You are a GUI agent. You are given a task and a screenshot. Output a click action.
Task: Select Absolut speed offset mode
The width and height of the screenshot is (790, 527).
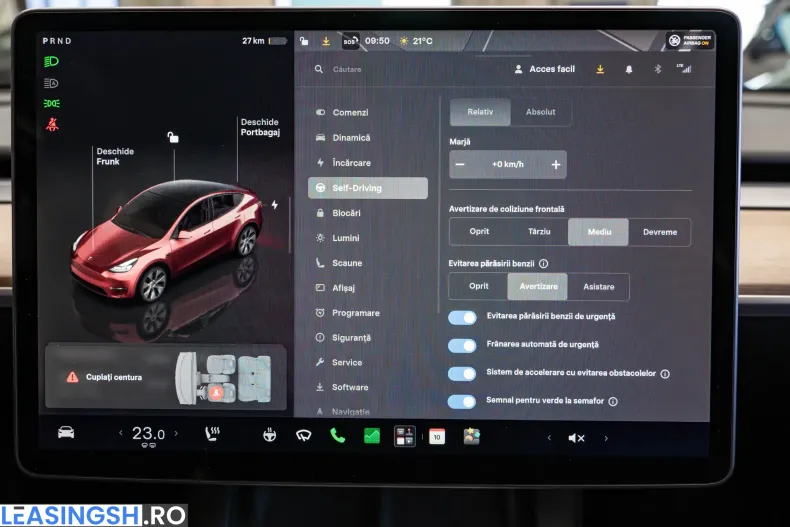541,112
